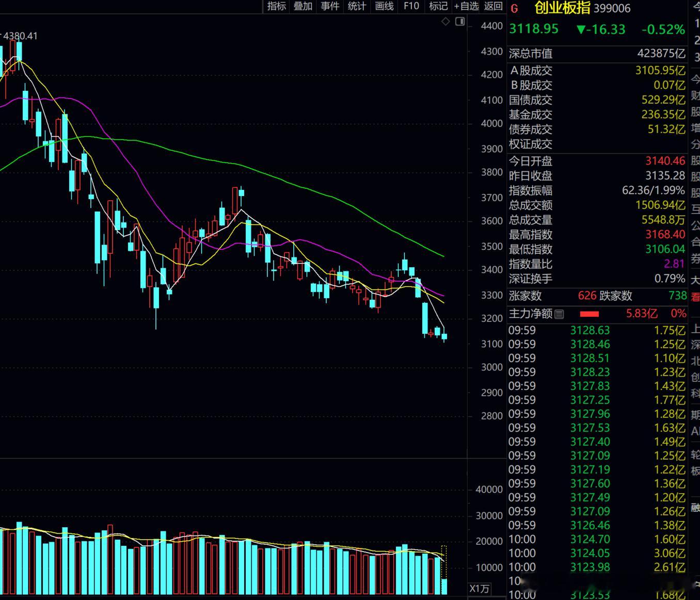The height and width of the screenshot is (600, 700).
Task: Click the 今日开盘 value 3140.46
Action: click(665, 161)
